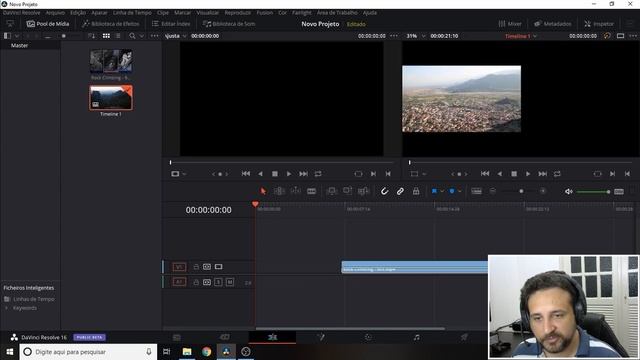Image resolution: width=640 pixels, height=360 pixels.
Task: Select the trim edit mode tool
Action: click(x=279, y=191)
